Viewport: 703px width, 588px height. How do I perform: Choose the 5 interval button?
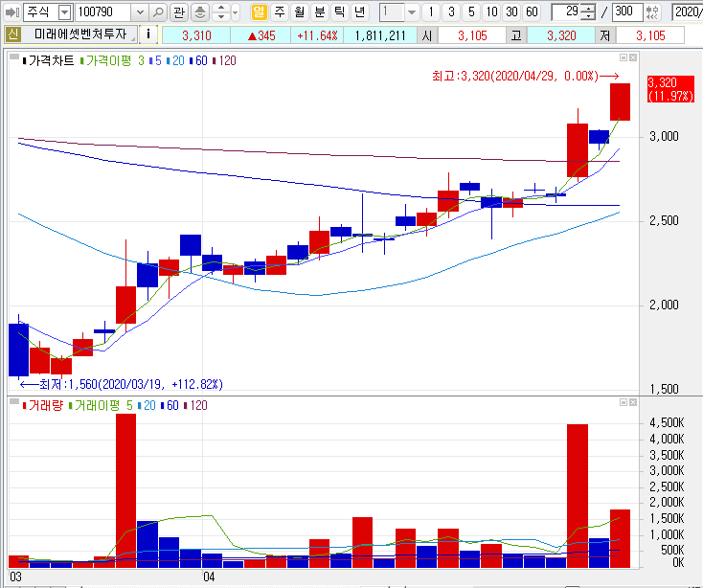coord(471,12)
